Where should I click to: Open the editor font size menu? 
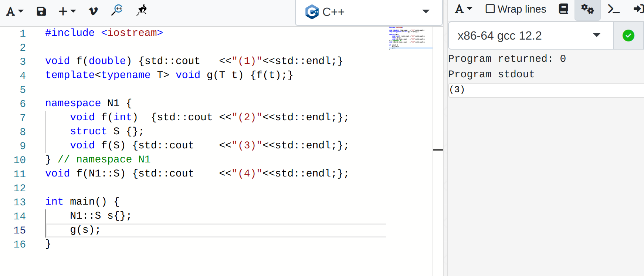pos(15,11)
